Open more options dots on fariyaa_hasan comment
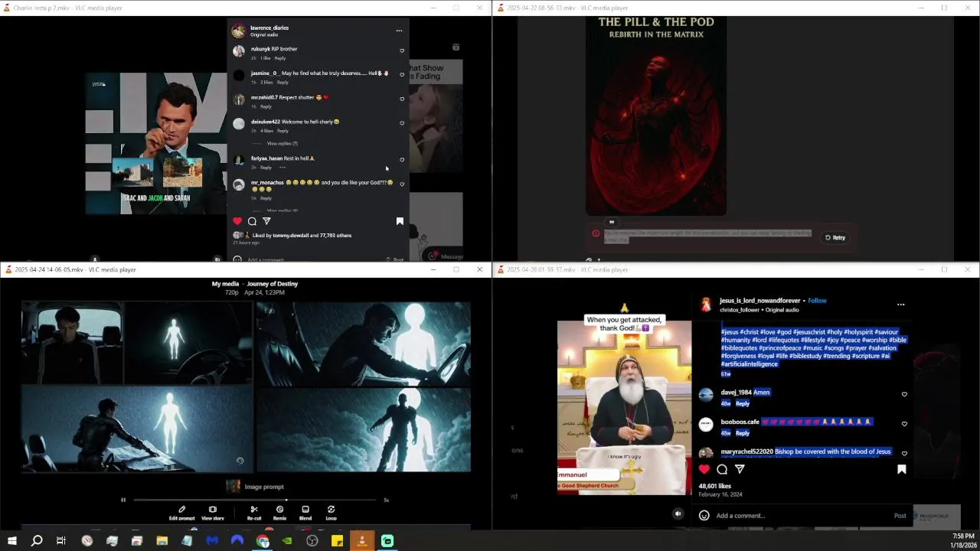 point(283,168)
